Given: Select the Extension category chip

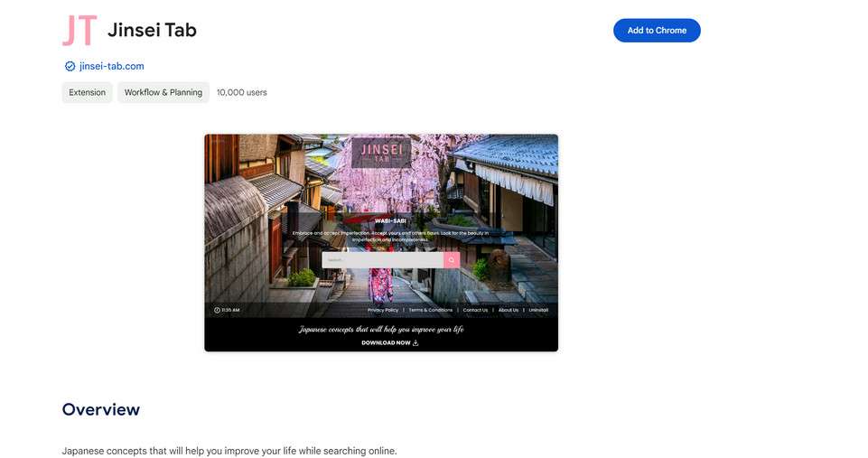Looking at the screenshot, I should pyautogui.click(x=87, y=92).
